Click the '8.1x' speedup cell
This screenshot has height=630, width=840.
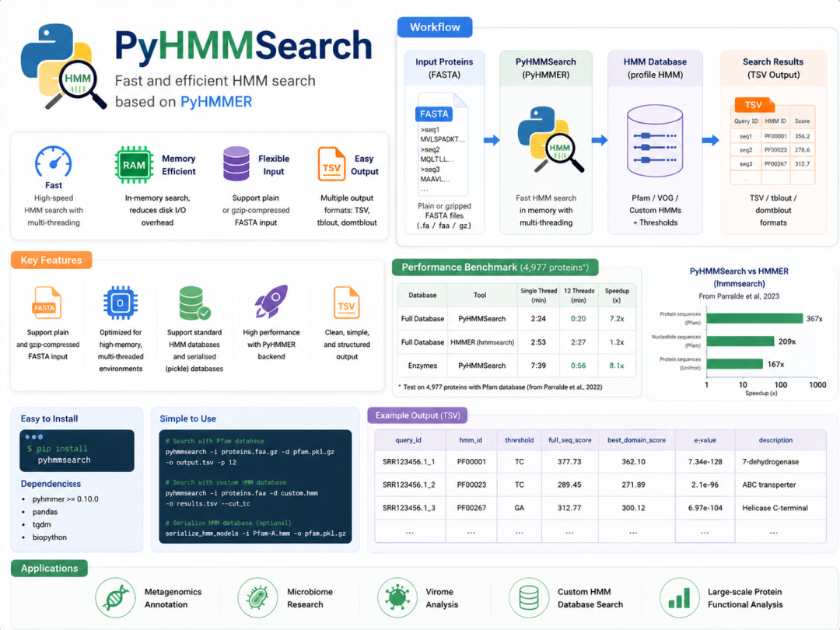(617, 366)
